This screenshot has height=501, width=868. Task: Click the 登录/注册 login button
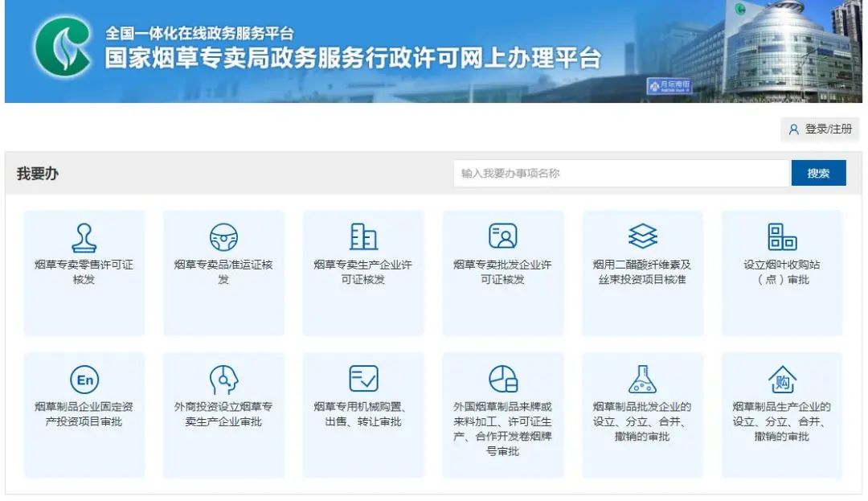tap(820, 129)
